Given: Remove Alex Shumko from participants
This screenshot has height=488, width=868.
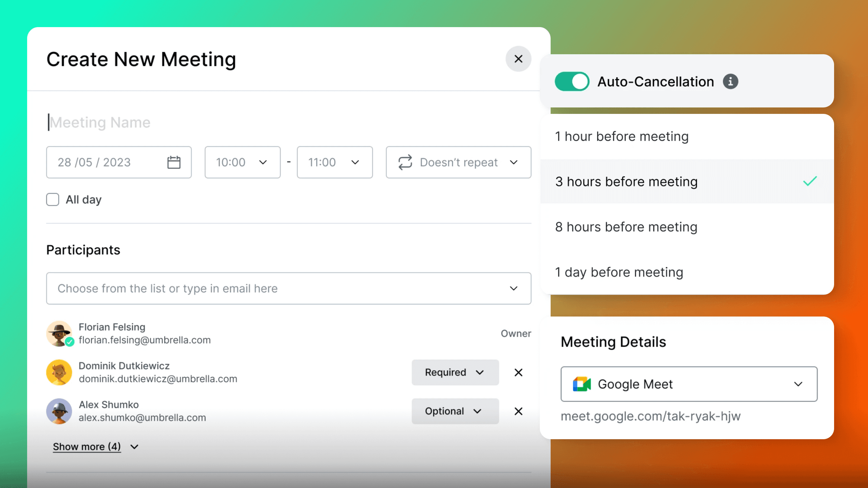Looking at the screenshot, I should coord(518,411).
